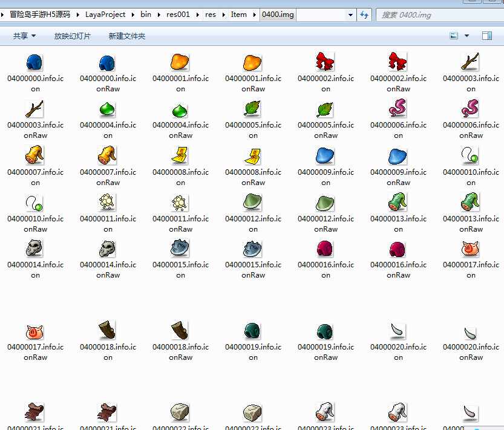This screenshot has width=504, height=430.
Task: Click the green leaf 04000005.info.icon file
Action: pos(253,109)
